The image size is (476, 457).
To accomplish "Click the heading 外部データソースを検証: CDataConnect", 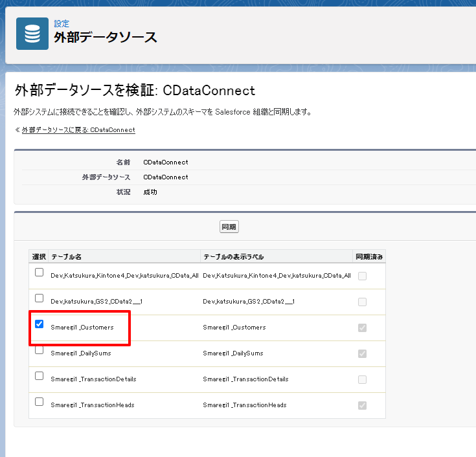I will (135, 91).
